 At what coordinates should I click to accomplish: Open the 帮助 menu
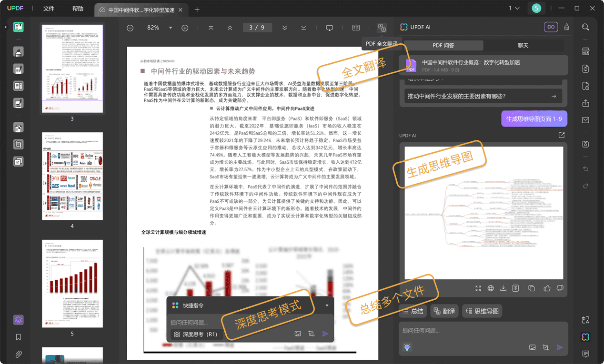78,9
